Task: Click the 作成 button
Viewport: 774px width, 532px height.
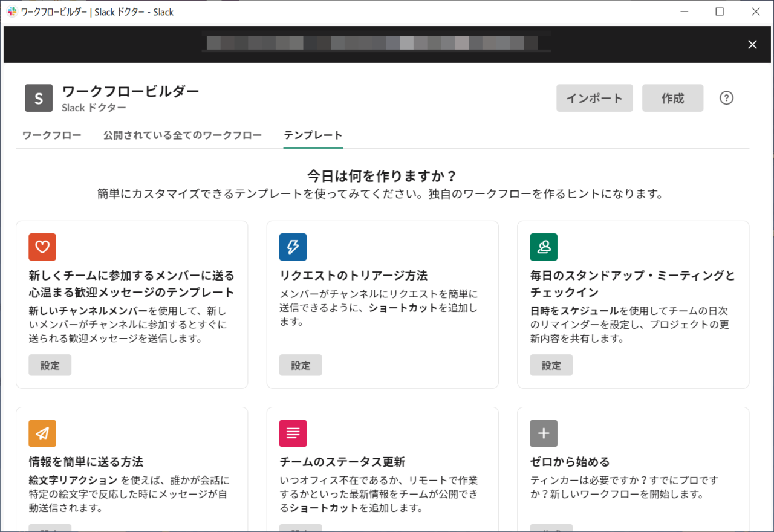Action: coord(672,98)
